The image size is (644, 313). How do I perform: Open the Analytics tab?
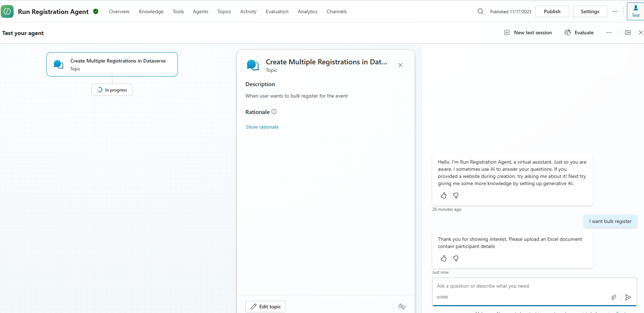(x=307, y=11)
